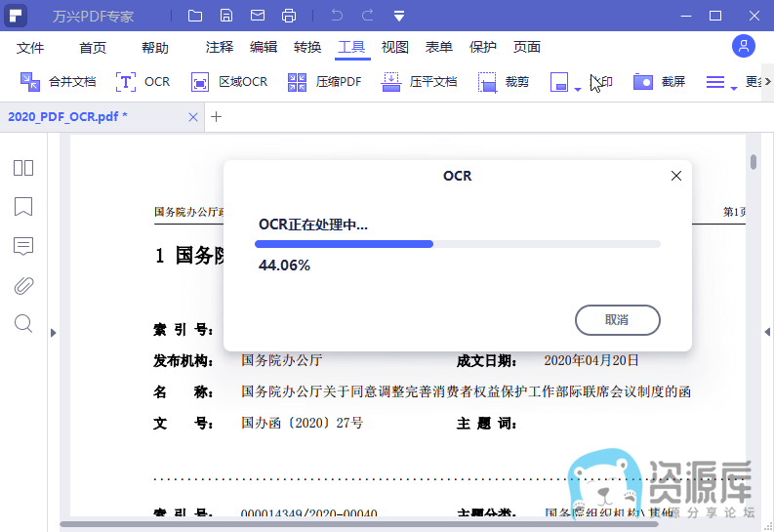Take a screenshot with 截屏

pyautogui.click(x=660, y=82)
